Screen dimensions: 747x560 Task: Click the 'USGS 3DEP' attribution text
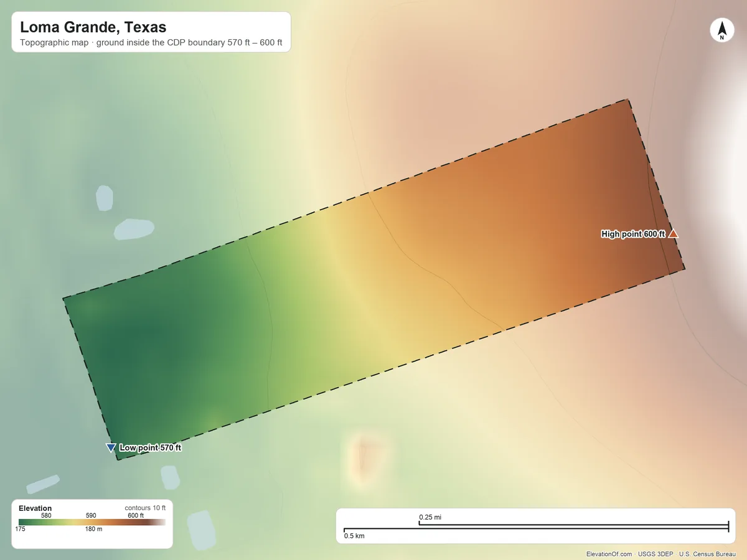[656, 554]
